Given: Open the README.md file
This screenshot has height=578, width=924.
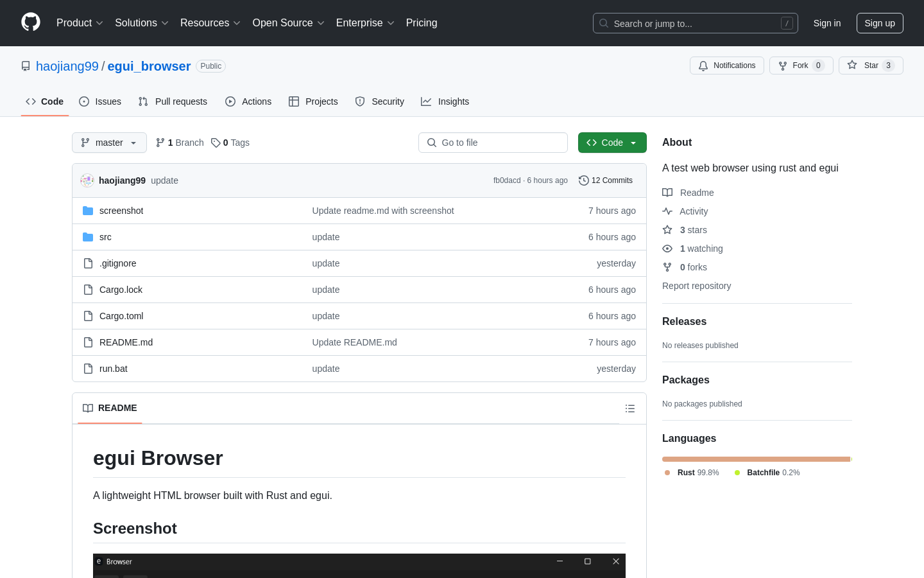Looking at the screenshot, I should tap(126, 342).
